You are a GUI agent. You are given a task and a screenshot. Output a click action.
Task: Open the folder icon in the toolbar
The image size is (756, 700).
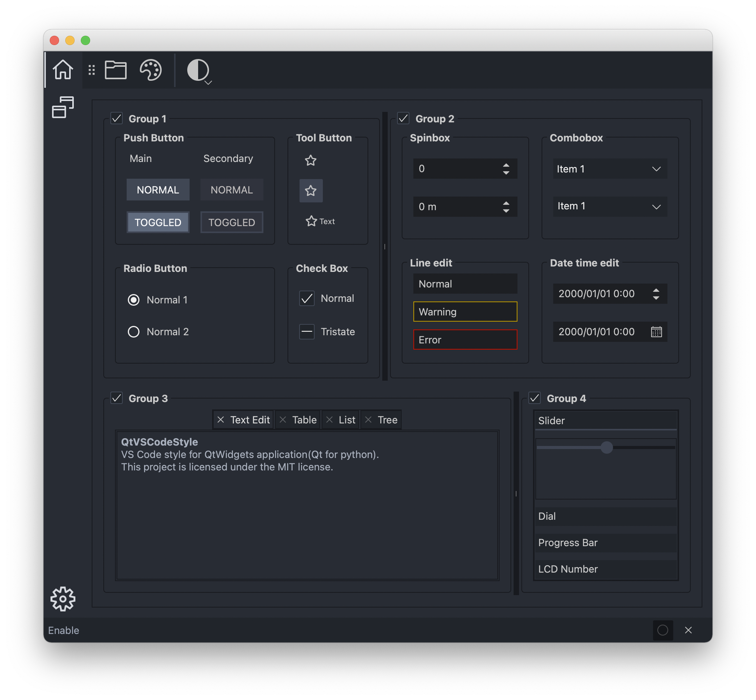[x=116, y=70]
